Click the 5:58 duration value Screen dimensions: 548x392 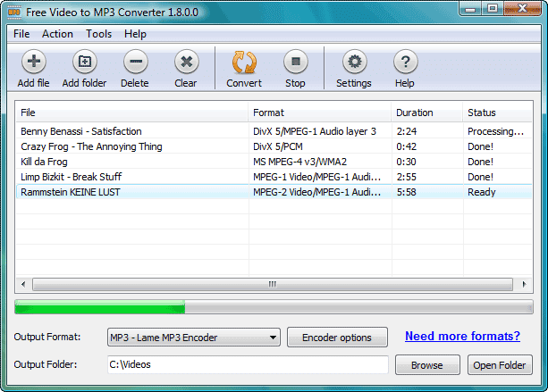coord(406,192)
